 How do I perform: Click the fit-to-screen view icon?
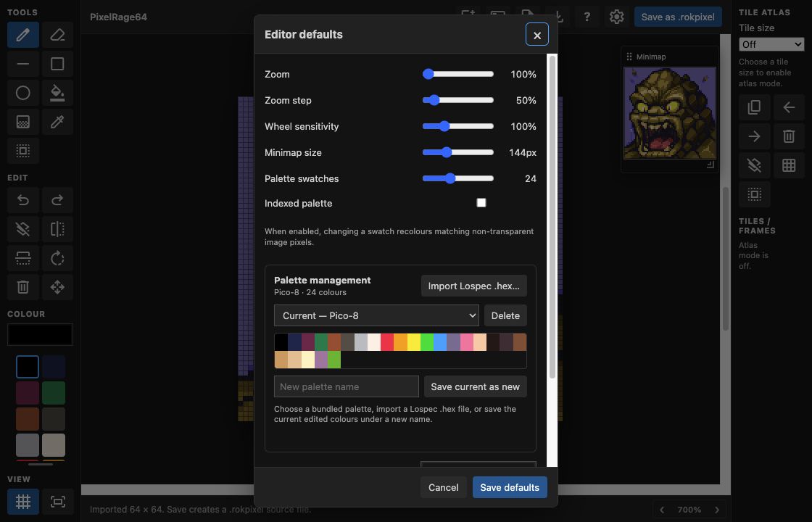(x=57, y=501)
